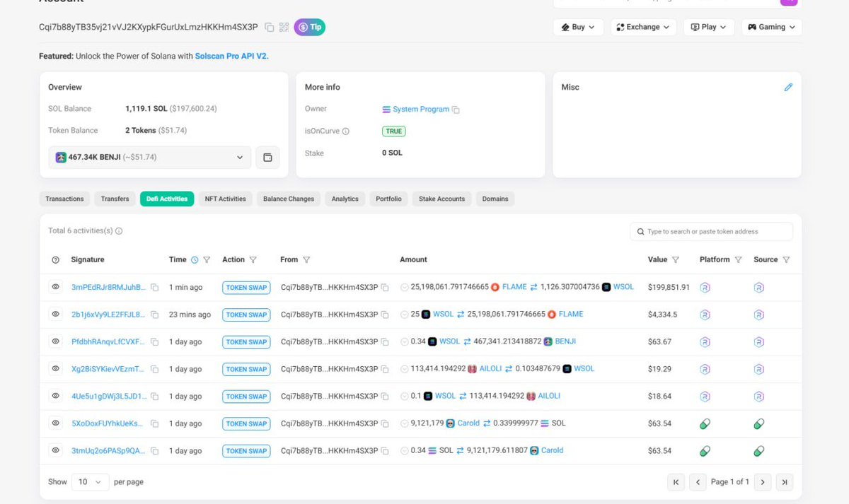Viewport: 849px width, 504px height.
Task: Copy signature 3mPEdRJr8RMJuhB
Action: pos(154,288)
